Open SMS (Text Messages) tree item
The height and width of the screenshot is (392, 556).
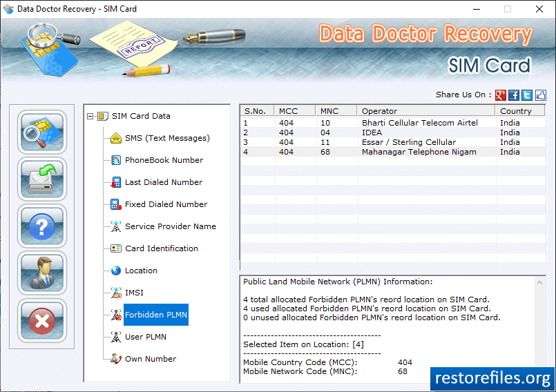point(167,138)
